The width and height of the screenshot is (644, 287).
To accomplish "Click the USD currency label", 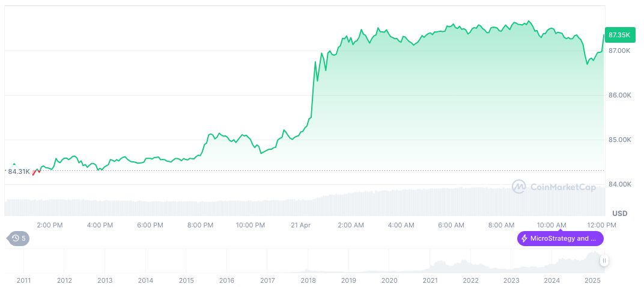I will (619, 214).
